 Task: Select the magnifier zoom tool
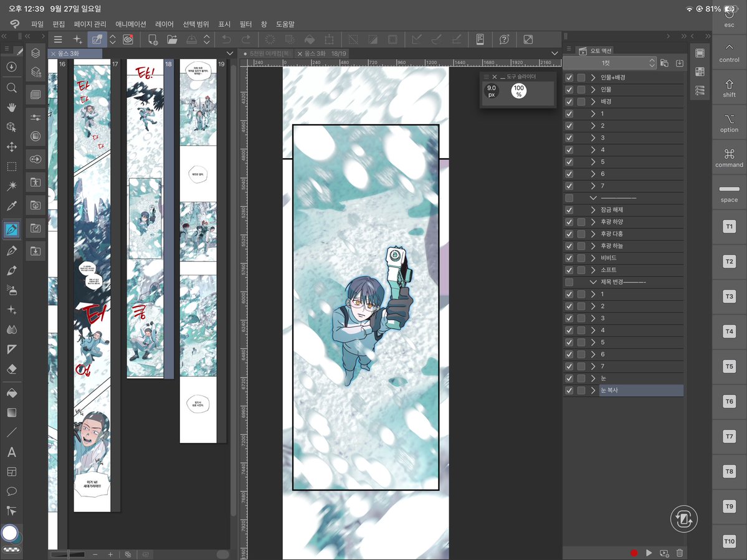[11, 88]
